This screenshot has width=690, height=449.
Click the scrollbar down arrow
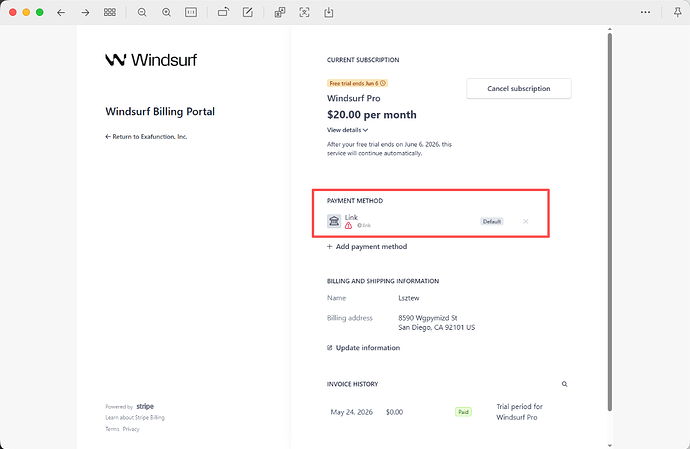(609, 445)
